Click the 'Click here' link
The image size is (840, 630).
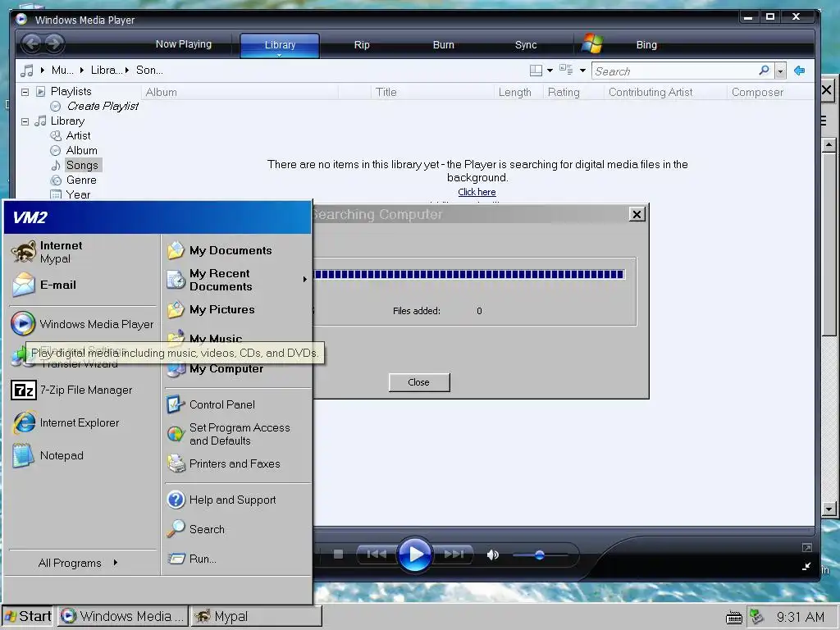point(477,192)
